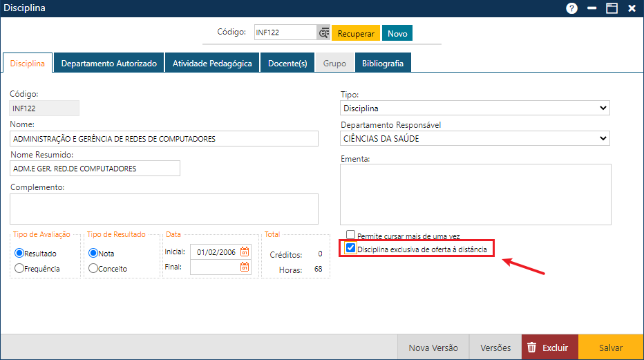Screen dimensions: 644x360
Task: Minimize the Disciplina window
Action: (591, 8)
